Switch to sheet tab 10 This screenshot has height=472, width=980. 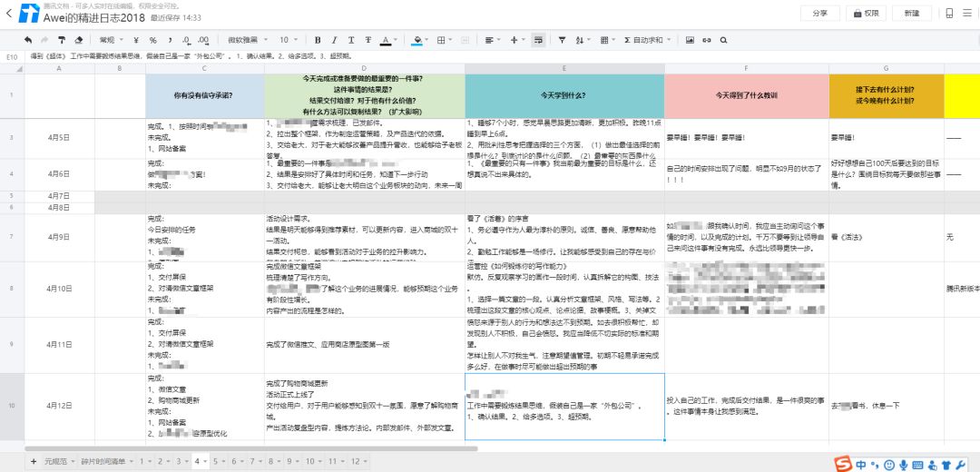point(310,461)
